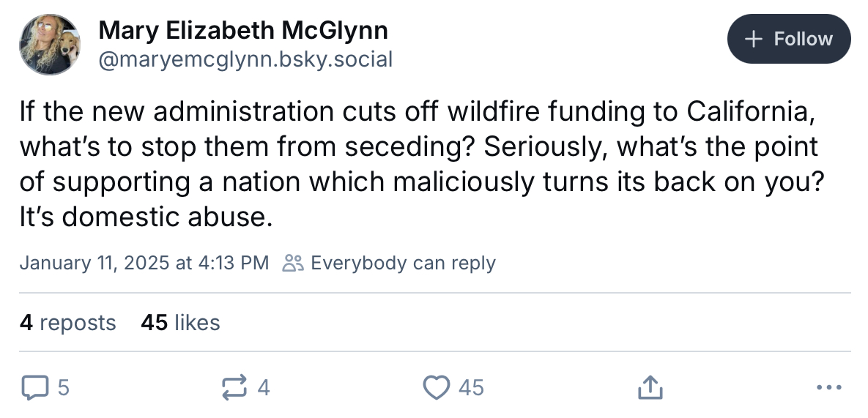Click the repost arrows icon
Image resolution: width=868 pixels, height=418 pixels.
coord(234,387)
